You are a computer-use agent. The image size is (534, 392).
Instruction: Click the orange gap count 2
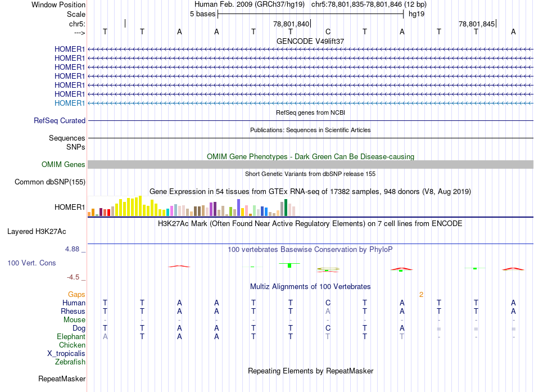[421, 295]
